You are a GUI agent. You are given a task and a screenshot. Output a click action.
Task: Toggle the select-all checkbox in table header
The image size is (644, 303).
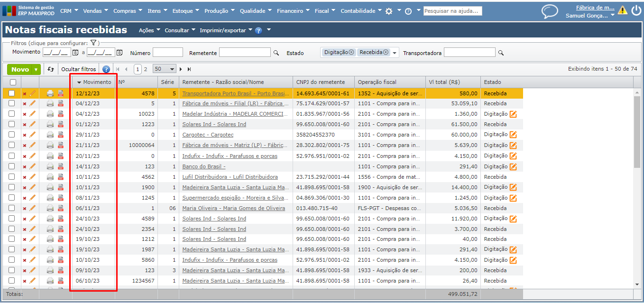(13, 82)
